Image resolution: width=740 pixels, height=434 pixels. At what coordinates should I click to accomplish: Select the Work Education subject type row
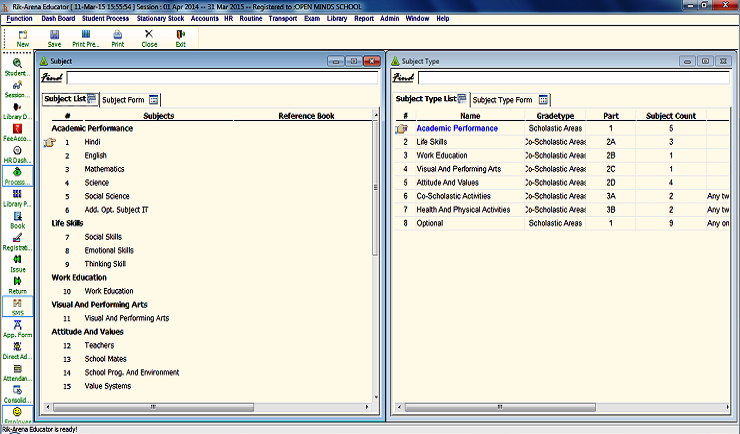443,155
